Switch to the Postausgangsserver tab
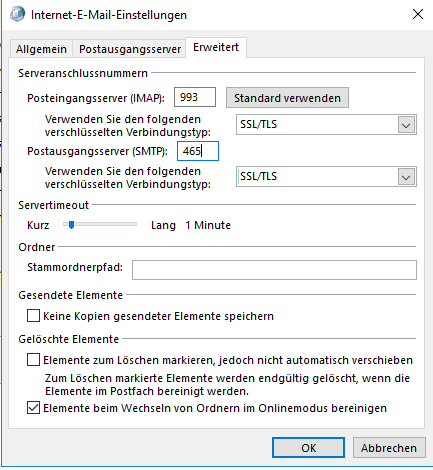The height and width of the screenshot is (470, 433). pyautogui.click(x=130, y=49)
